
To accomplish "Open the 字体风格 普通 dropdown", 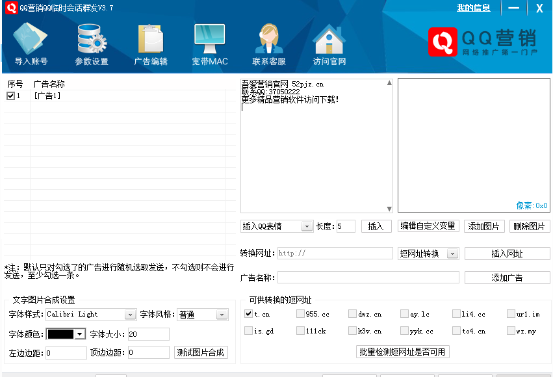I will pos(222,315).
